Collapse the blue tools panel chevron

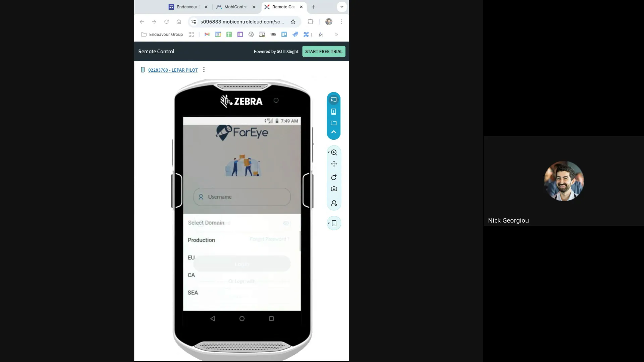333,132
